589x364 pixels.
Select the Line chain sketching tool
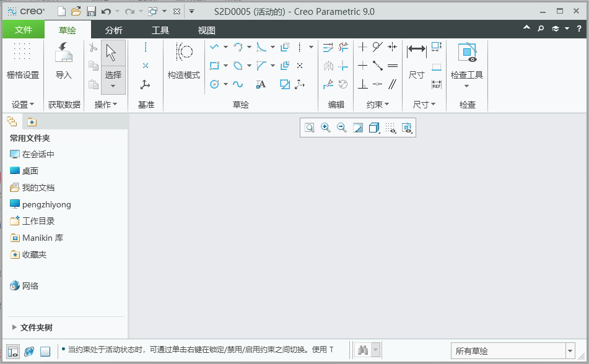click(x=215, y=48)
